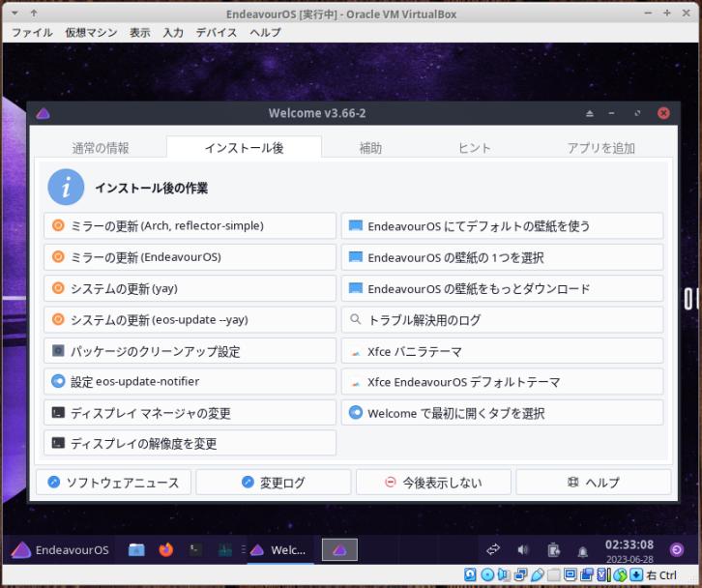Select the インストール後 tab
The width and height of the screenshot is (702, 588).
244,147
